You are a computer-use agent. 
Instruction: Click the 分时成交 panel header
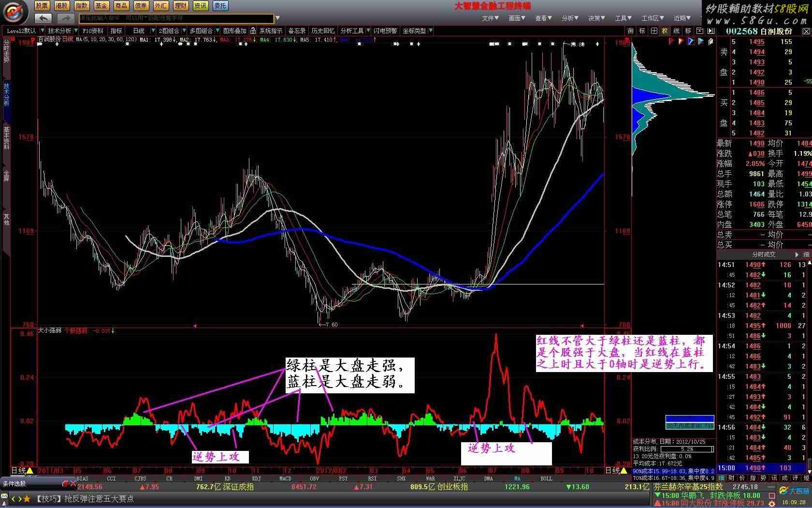(x=764, y=254)
